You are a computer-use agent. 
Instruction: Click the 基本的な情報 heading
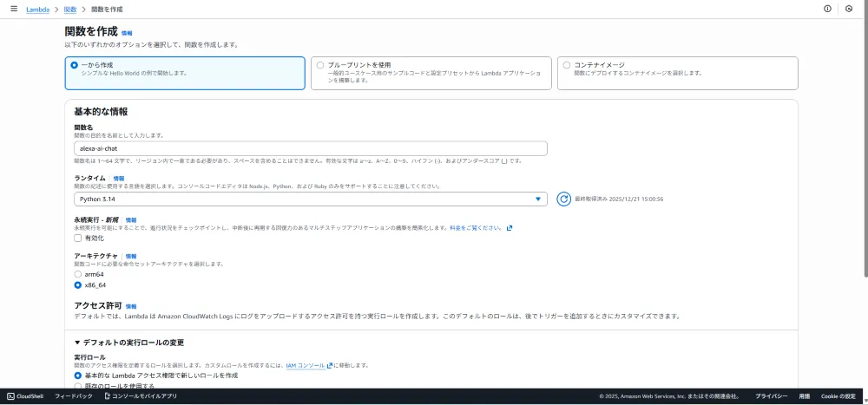click(101, 111)
